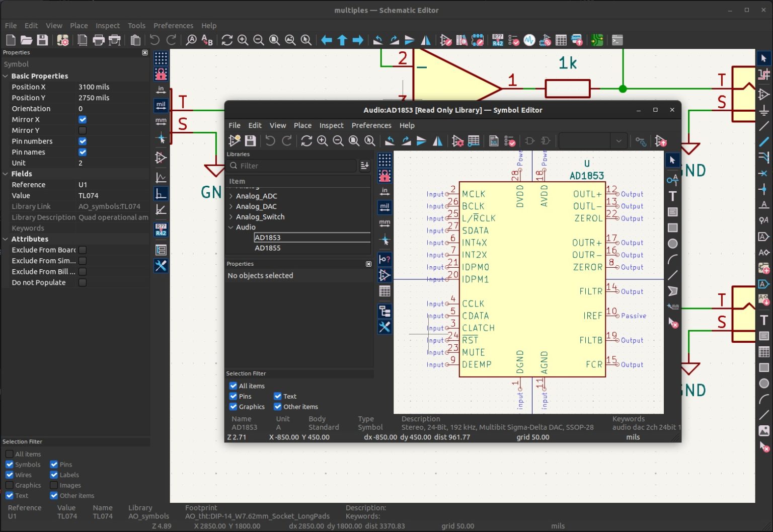773x532 pixels.
Task: Mirror the symbol horizontally in Symbol Editor
Action: pos(437,141)
